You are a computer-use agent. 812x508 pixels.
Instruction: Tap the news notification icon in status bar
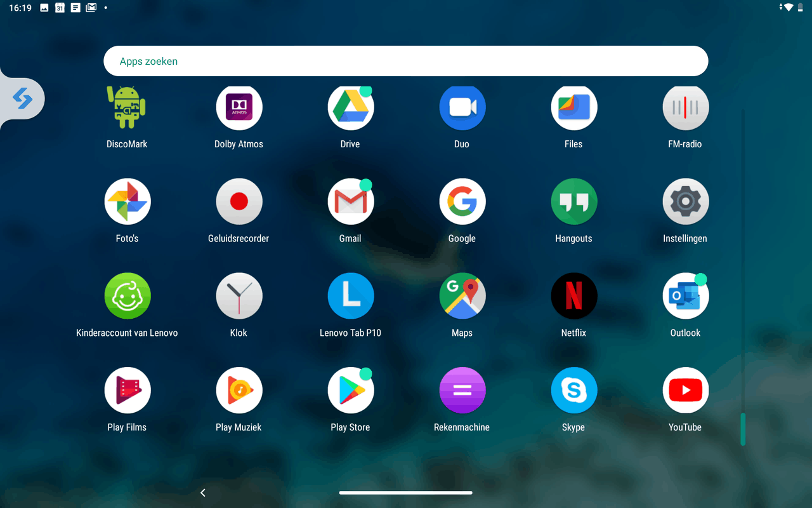pyautogui.click(x=75, y=8)
